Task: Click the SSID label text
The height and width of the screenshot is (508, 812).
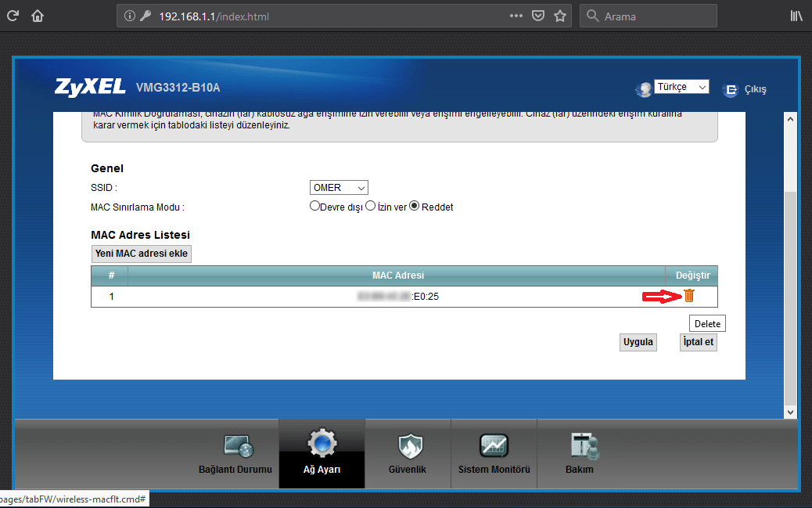Action: coord(104,188)
